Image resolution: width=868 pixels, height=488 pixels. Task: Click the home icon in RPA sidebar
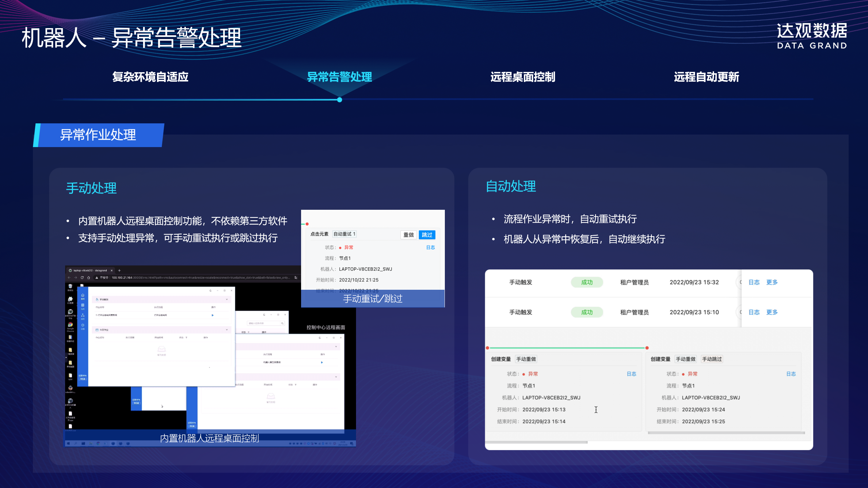pos(82,296)
